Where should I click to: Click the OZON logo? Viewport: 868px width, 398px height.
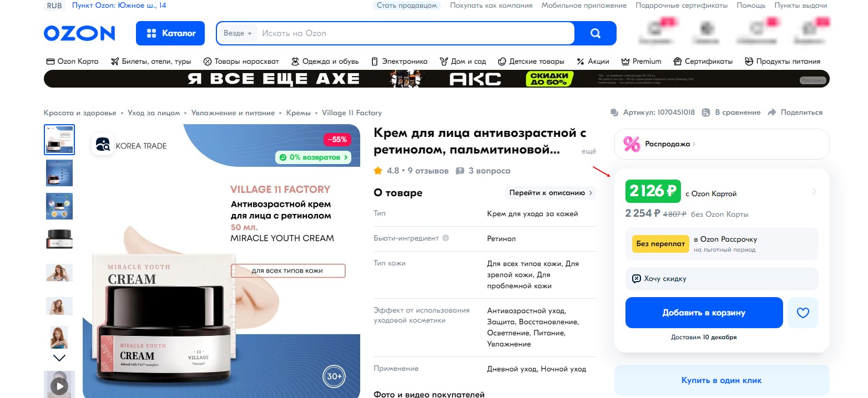point(79,33)
